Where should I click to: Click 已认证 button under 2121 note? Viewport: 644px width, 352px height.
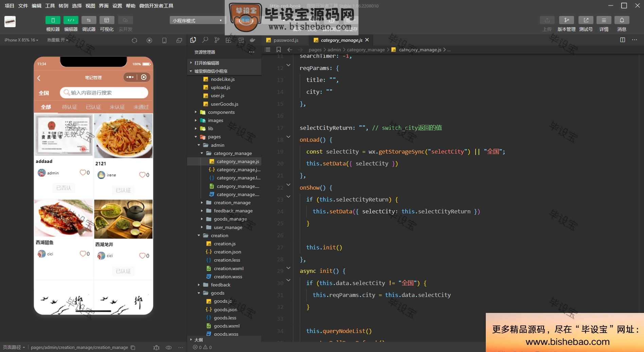click(x=123, y=190)
